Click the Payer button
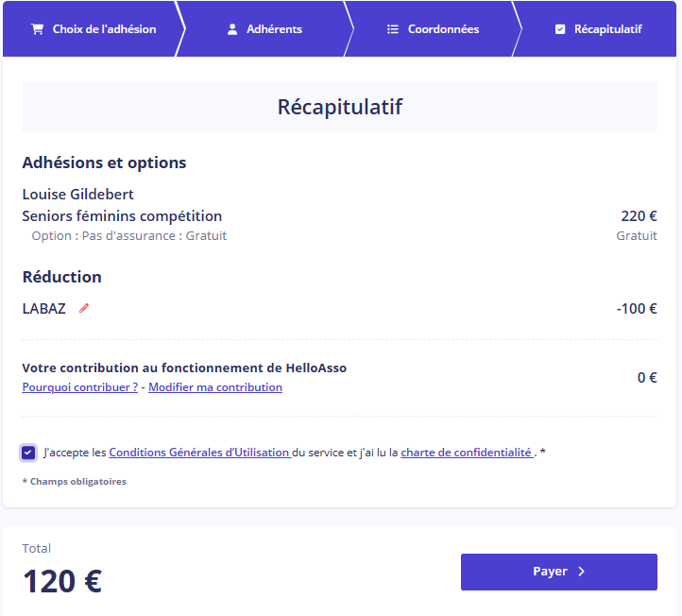 coord(559,572)
